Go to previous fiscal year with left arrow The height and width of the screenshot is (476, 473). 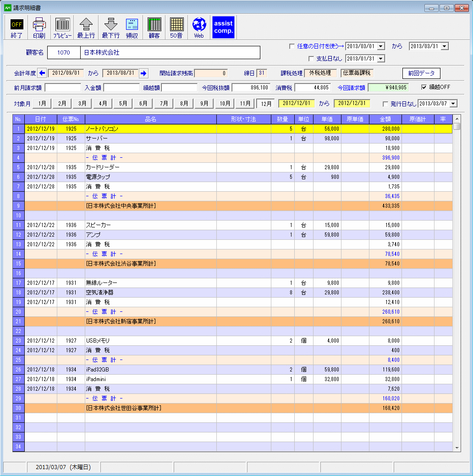(42, 73)
